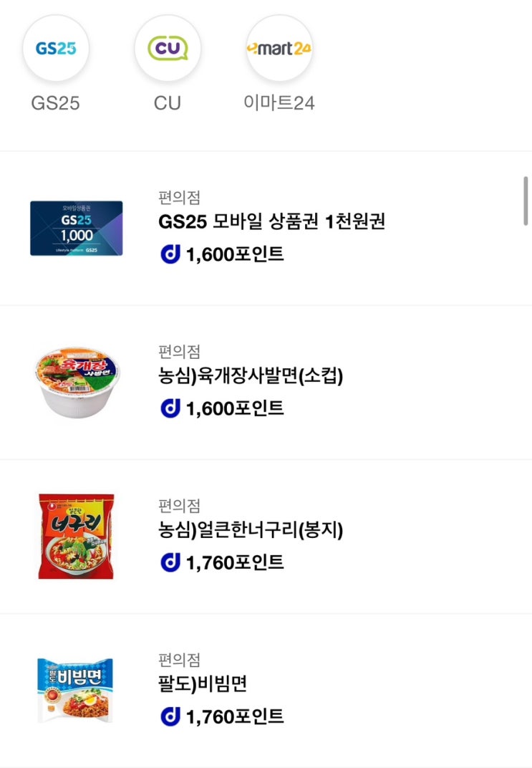Tap the CU label under the logo

(168, 103)
